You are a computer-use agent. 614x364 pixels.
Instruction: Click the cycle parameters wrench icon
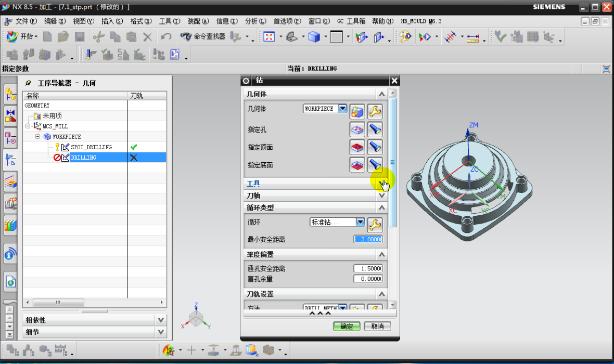pos(375,224)
